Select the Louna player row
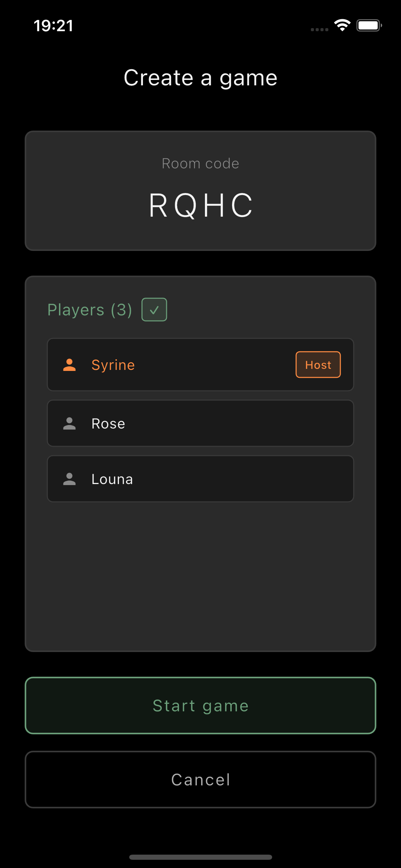401x868 pixels. tap(200, 479)
